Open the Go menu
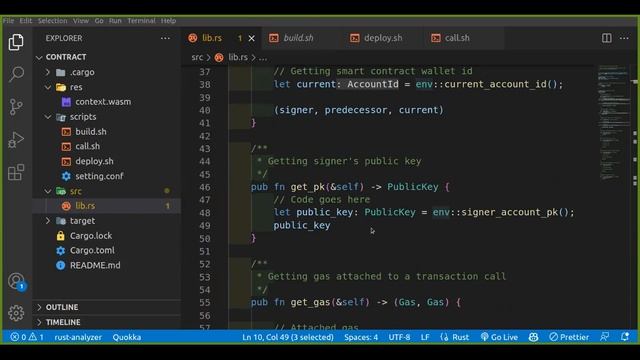Viewport: 640px width, 360px height. 99,20
